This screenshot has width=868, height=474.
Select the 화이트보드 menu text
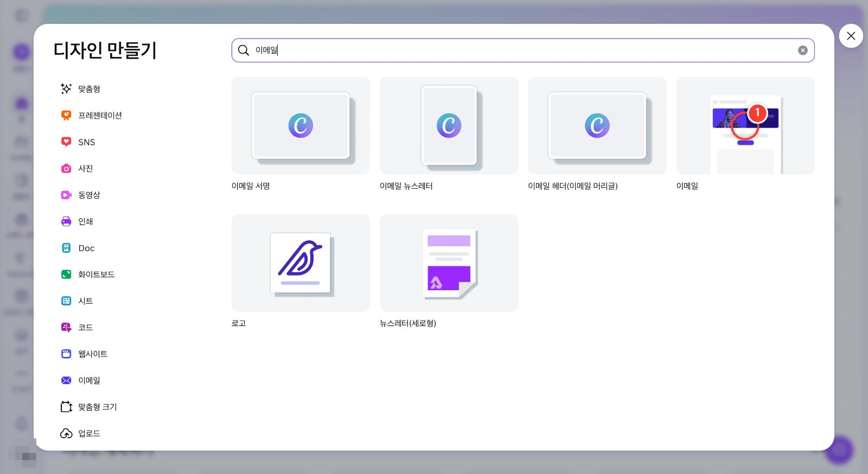(x=97, y=274)
